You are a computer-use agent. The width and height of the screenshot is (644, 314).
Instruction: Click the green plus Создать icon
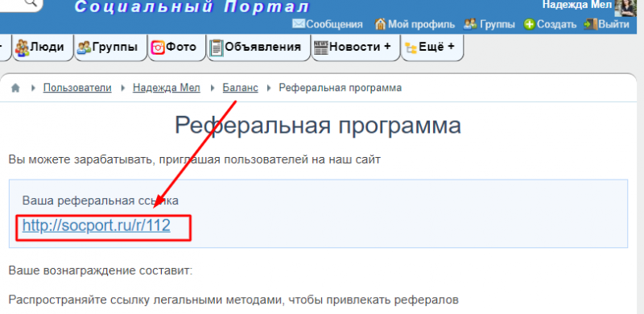click(530, 24)
